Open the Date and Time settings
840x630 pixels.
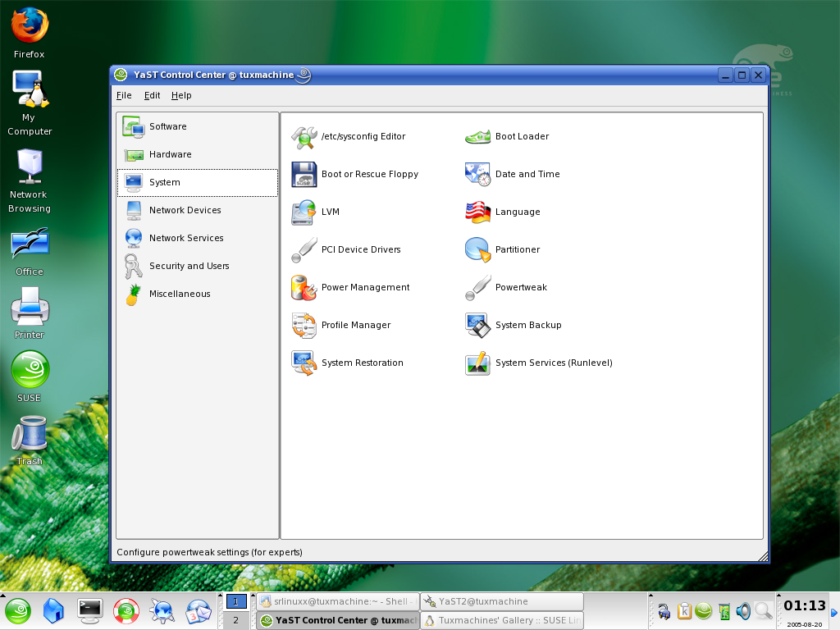[x=512, y=174]
